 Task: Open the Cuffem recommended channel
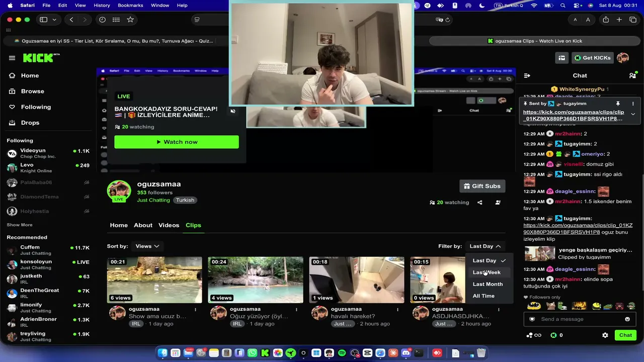(48, 250)
